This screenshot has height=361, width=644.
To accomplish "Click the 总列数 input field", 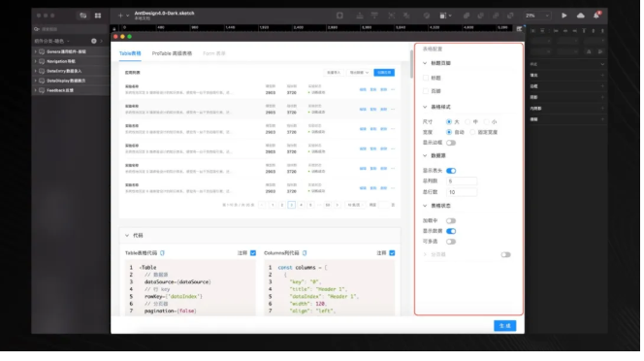I will [x=462, y=181].
